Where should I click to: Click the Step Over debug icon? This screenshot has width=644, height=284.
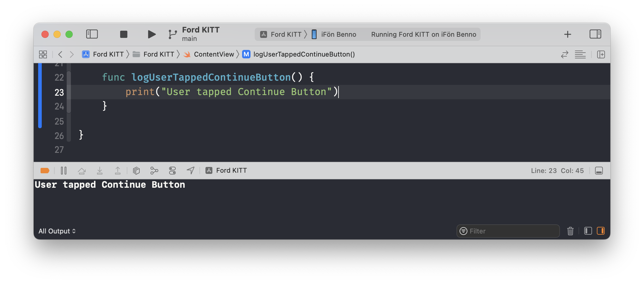(x=82, y=171)
